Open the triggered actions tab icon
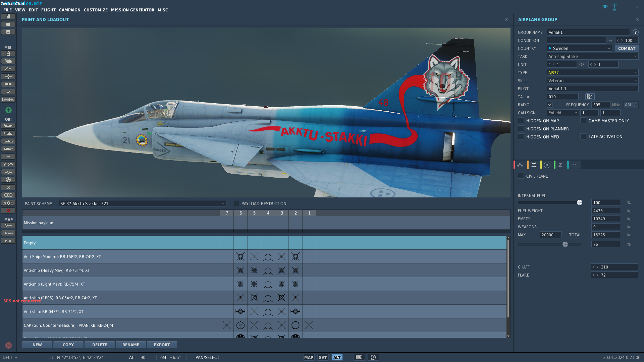 tap(547, 165)
